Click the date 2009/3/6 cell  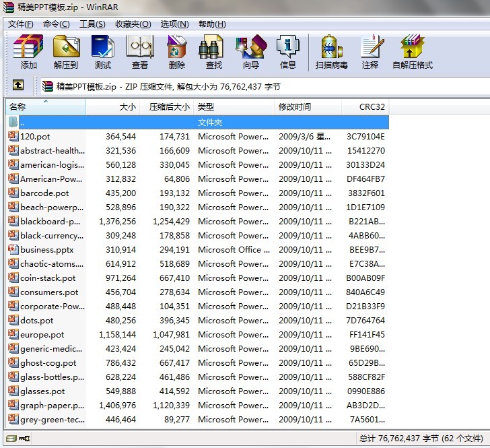point(304,136)
